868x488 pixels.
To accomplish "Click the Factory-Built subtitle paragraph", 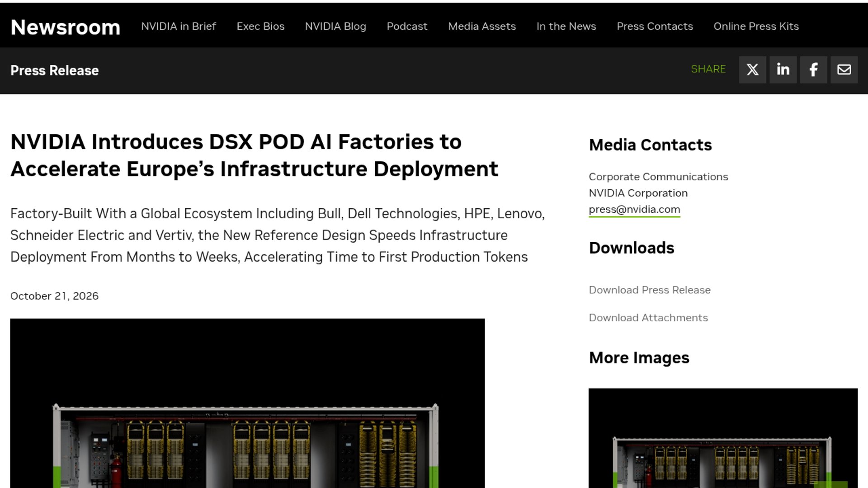I will [x=278, y=235].
